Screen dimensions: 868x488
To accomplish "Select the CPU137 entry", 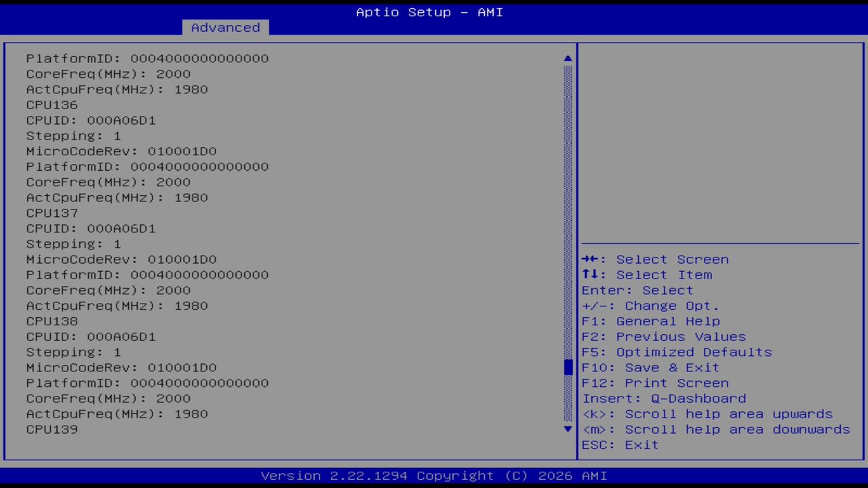I will tap(52, 213).
